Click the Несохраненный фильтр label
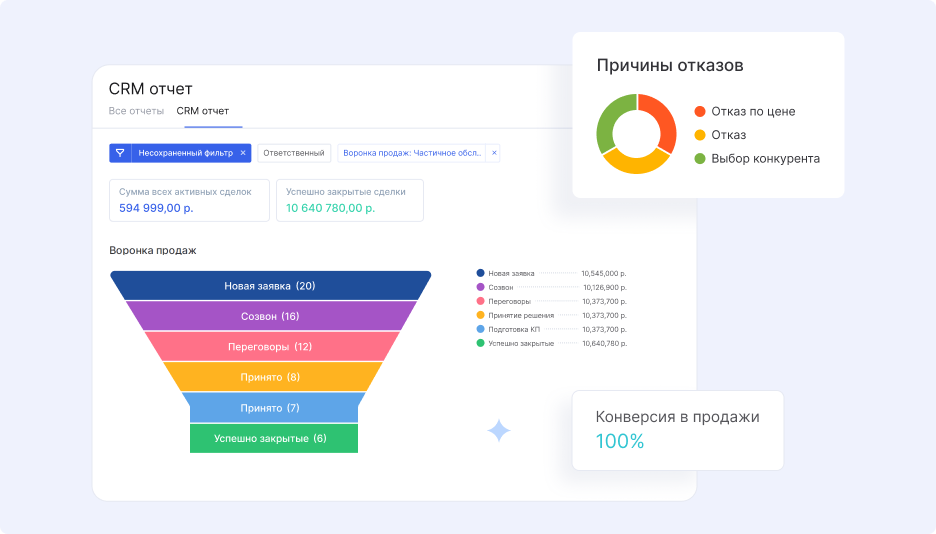 (x=185, y=153)
